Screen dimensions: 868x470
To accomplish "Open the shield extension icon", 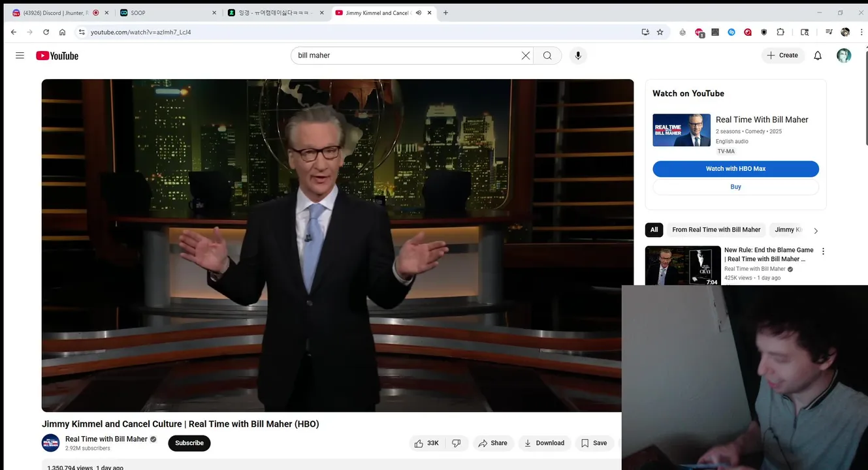I will click(x=764, y=32).
